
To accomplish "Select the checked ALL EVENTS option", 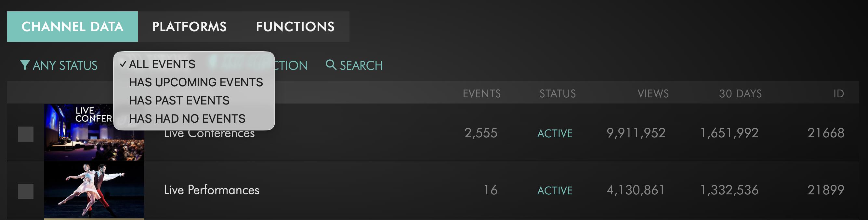I will pos(162,64).
